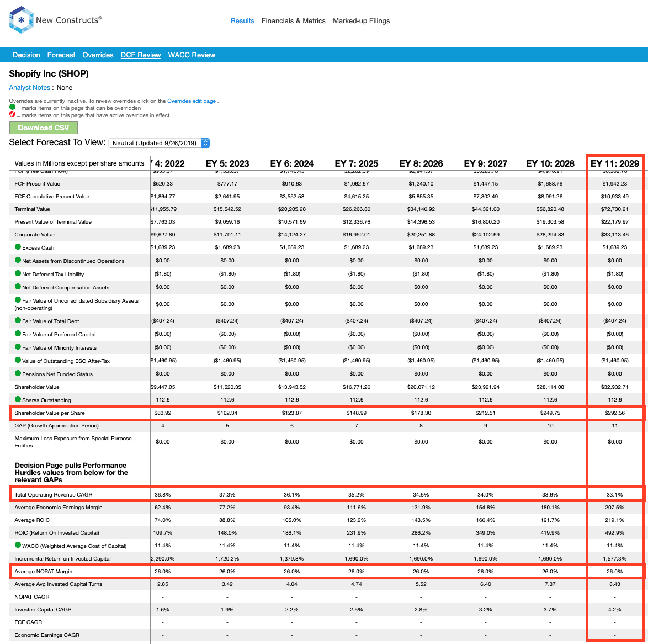Click the New Constructs brand name text
This screenshot has width=648, height=644.
coord(68,20)
